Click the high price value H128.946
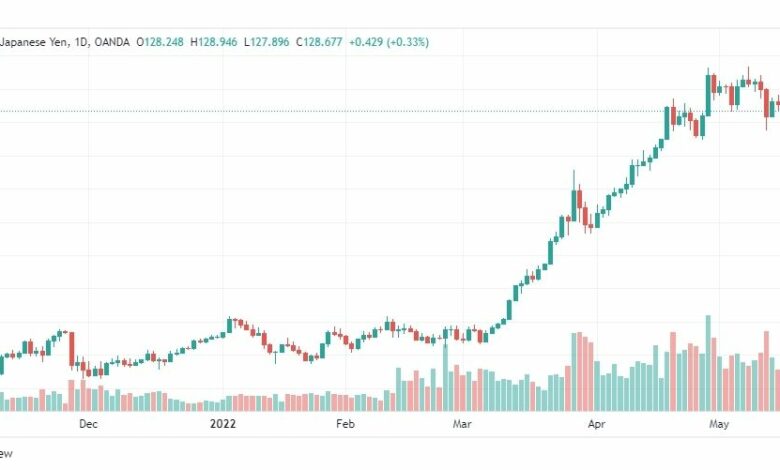The image size is (780, 470). (214, 42)
